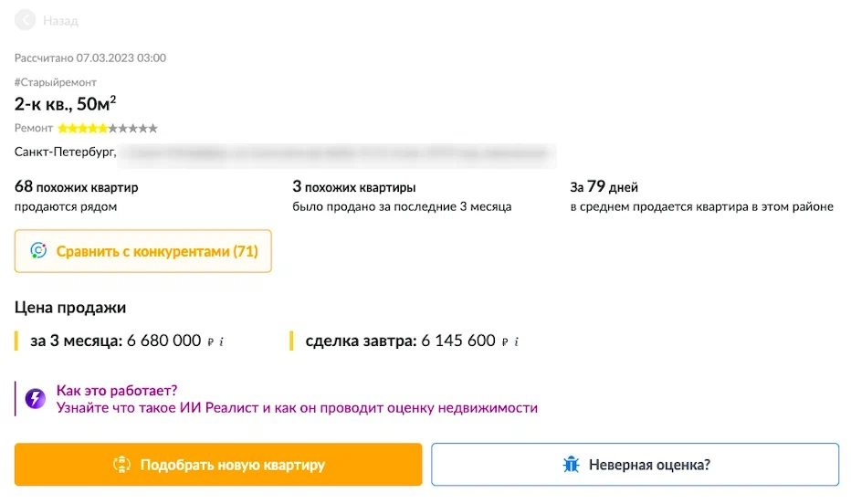Image resolution: width=851 pixels, height=504 pixels.
Task: Click info icon next to 6 680 000 price
Action: click(222, 341)
